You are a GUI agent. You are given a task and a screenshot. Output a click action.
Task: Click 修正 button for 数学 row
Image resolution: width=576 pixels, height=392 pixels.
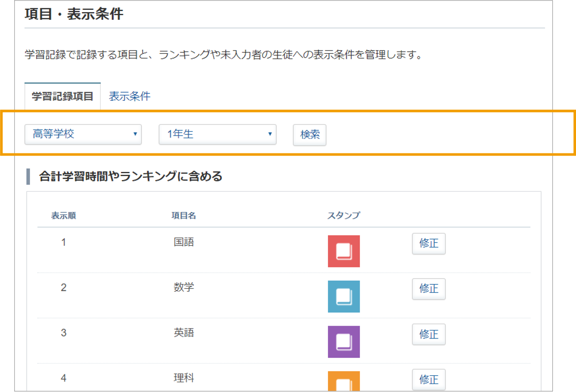coord(429,289)
